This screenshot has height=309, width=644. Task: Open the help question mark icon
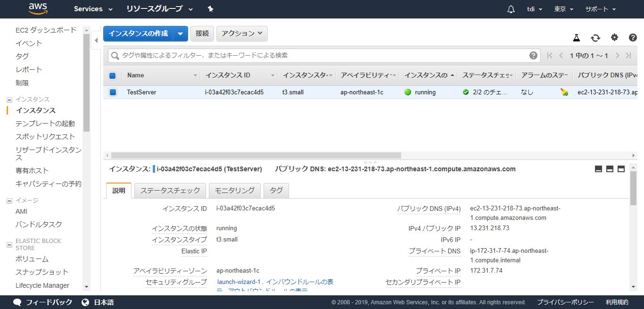click(633, 38)
